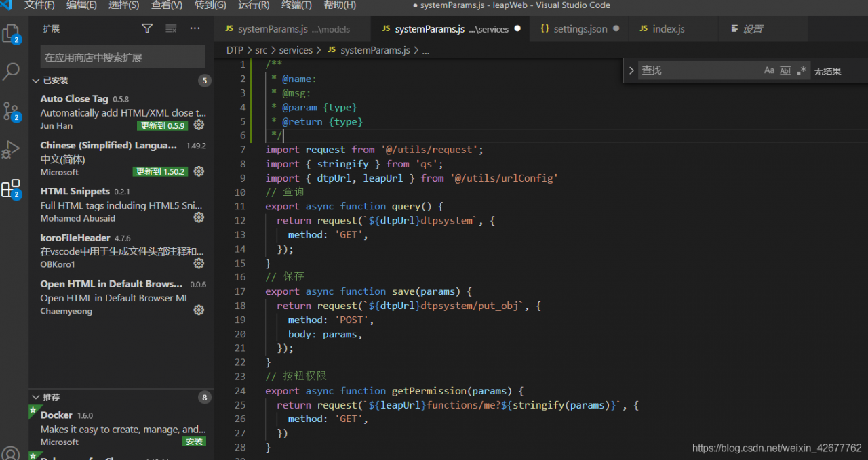868x460 pixels.
Task: Select the HTML Snippets extension entry
Action: [x=121, y=205]
